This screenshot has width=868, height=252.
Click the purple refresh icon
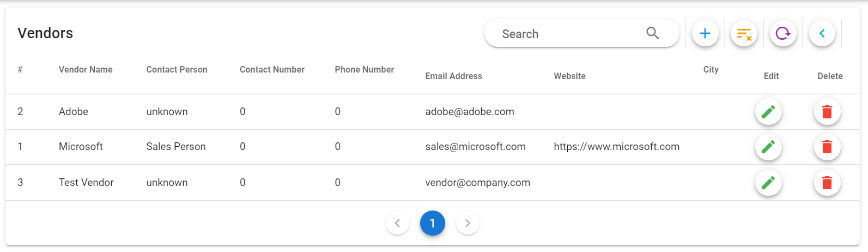point(783,34)
